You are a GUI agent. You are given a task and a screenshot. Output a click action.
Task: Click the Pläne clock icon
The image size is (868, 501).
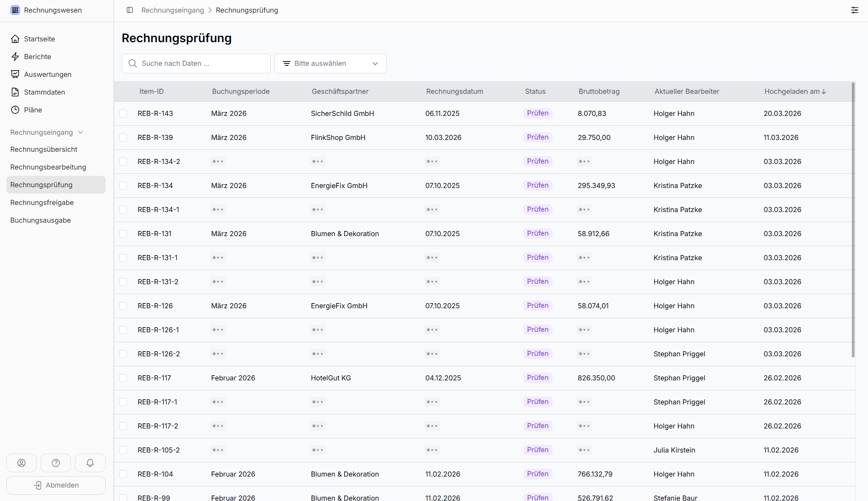tap(15, 110)
